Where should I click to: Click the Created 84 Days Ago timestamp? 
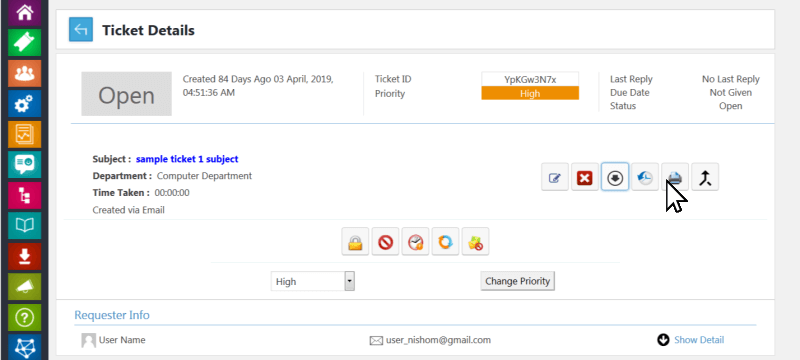(258, 86)
